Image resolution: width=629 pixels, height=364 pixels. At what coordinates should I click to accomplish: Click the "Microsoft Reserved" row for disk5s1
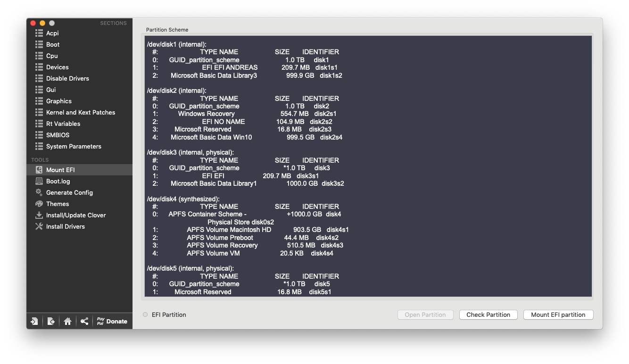pyautogui.click(x=241, y=292)
